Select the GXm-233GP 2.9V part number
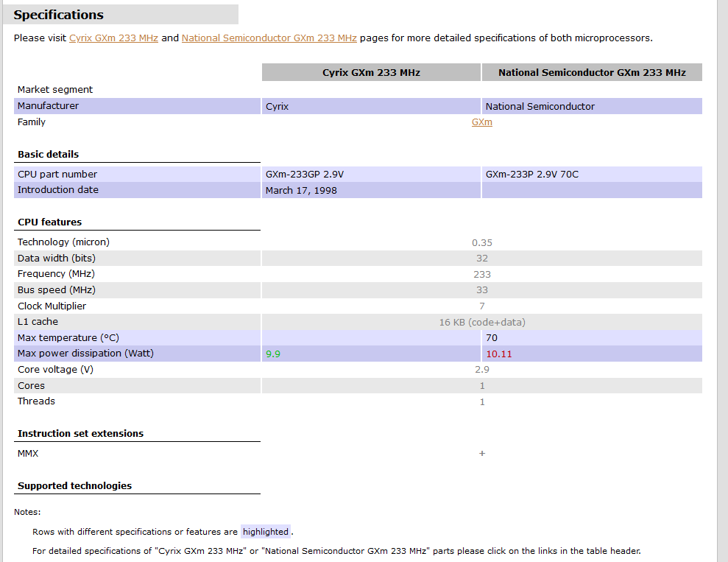Image resolution: width=728 pixels, height=562 pixels. click(305, 174)
